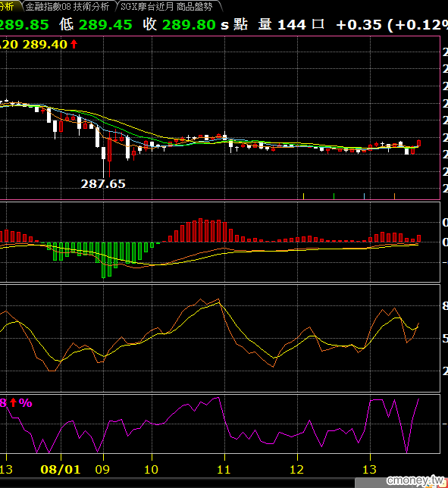
Task: Select the 09 hour mark on time axis
Action: click(102, 469)
